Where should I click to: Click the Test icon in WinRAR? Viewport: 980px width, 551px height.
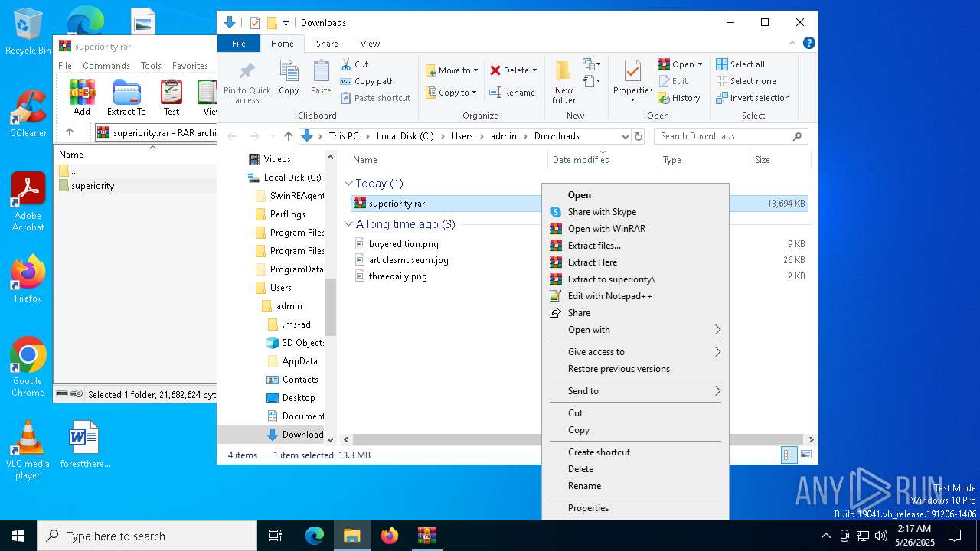pyautogui.click(x=171, y=98)
